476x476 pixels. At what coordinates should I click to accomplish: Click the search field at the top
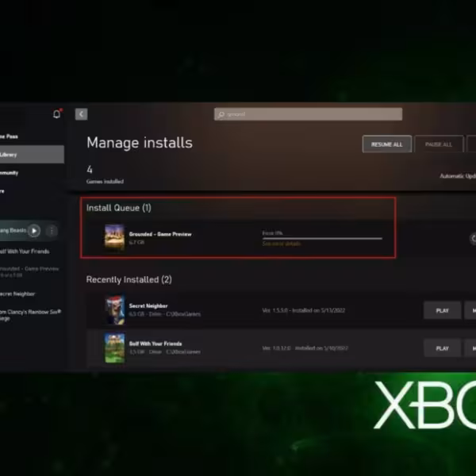point(308,114)
